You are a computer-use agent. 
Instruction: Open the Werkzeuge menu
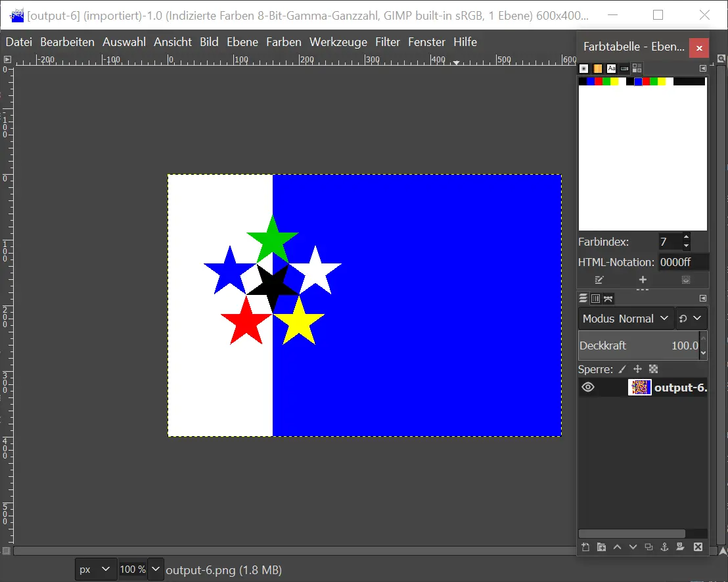tap(338, 42)
